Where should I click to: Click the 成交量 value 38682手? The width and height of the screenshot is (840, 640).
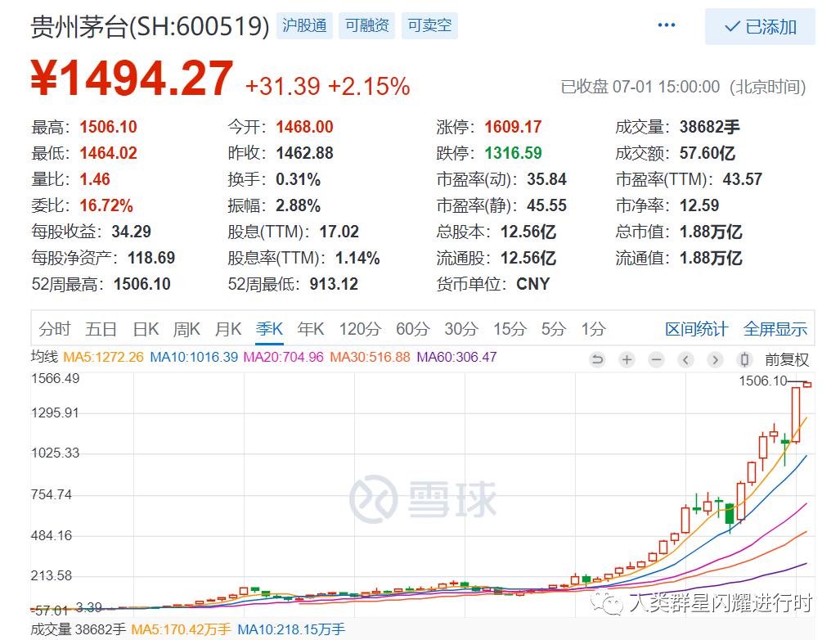[x=709, y=127]
